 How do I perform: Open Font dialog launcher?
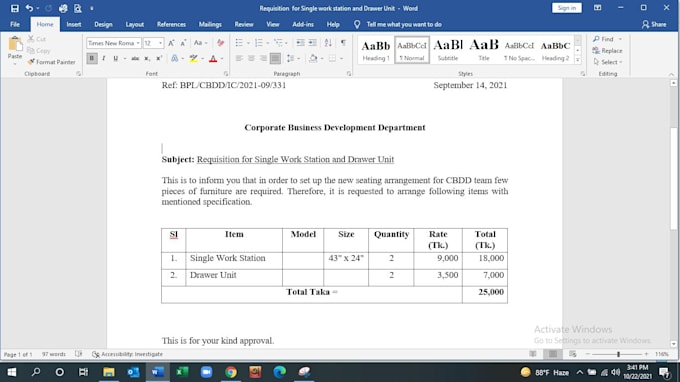pyautogui.click(x=226, y=74)
